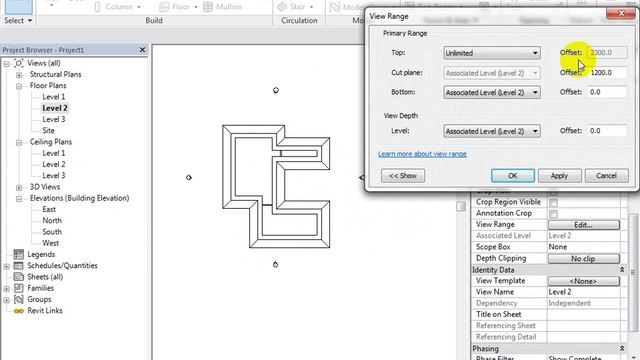Click Apply in View Range dialog
The height and width of the screenshot is (360, 640).
pyautogui.click(x=559, y=176)
